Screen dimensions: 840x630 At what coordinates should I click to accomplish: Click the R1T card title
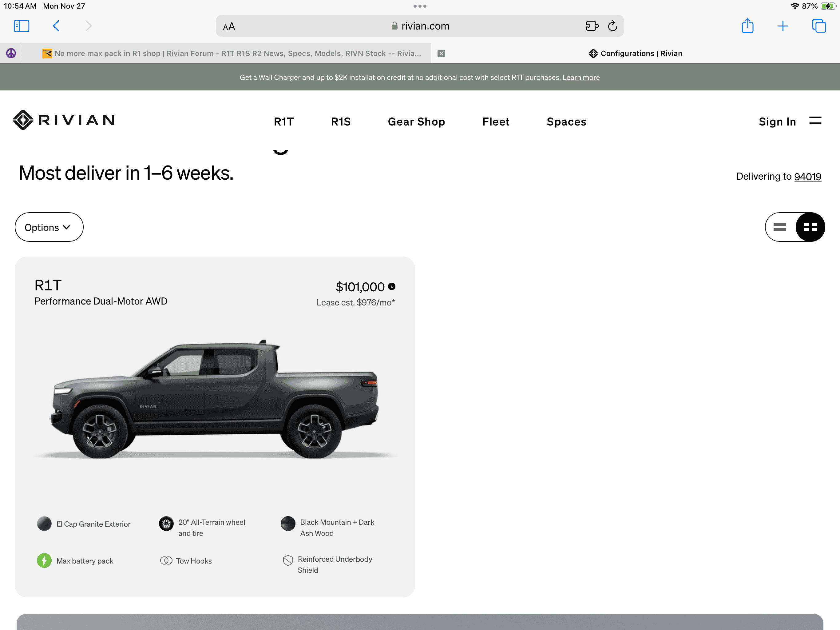point(48,285)
